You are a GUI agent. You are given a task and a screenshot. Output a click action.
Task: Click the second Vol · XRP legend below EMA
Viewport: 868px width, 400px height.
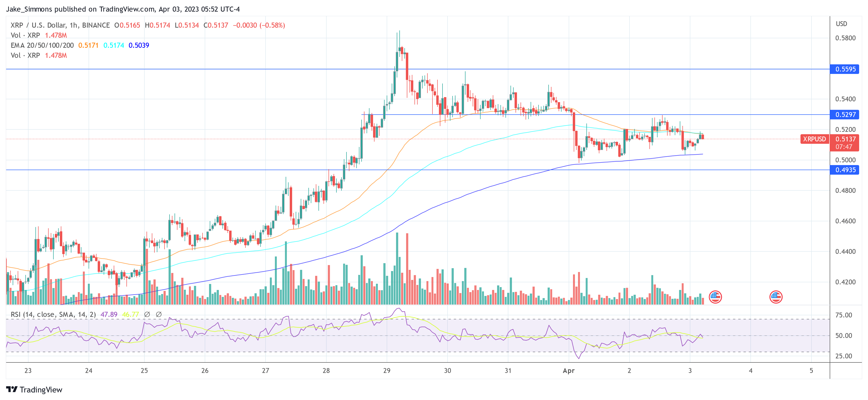tap(25, 56)
